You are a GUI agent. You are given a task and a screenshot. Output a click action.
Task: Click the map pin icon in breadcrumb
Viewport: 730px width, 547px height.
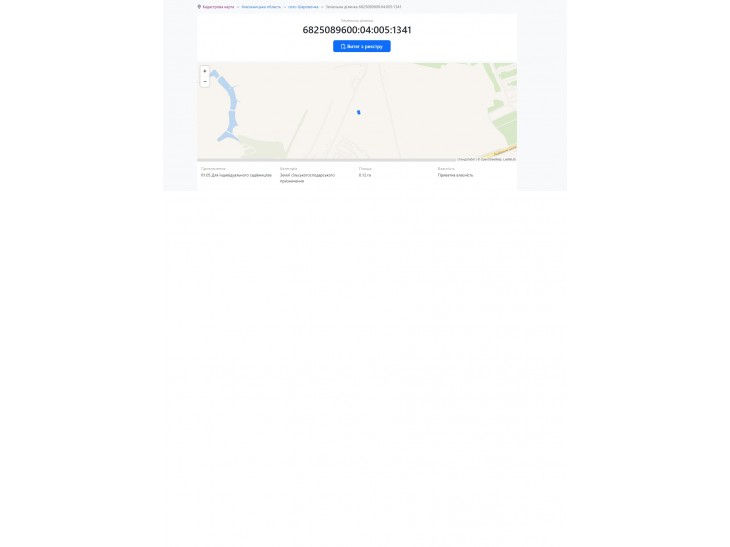tap(199, 7)
